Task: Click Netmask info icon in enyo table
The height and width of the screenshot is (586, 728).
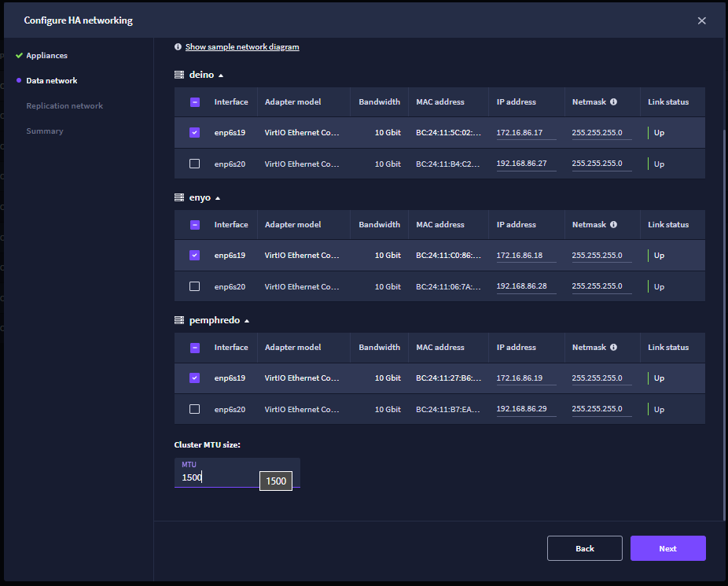Action: point(613,224)
